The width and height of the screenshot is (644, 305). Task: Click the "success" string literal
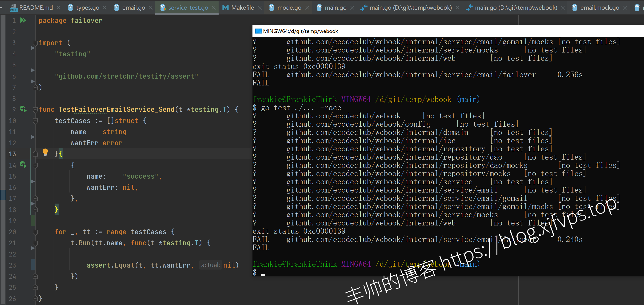pyautogui.click(x=140, y=176)
